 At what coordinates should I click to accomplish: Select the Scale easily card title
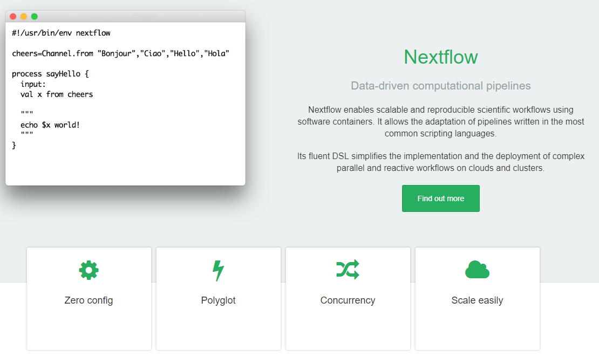477,300
